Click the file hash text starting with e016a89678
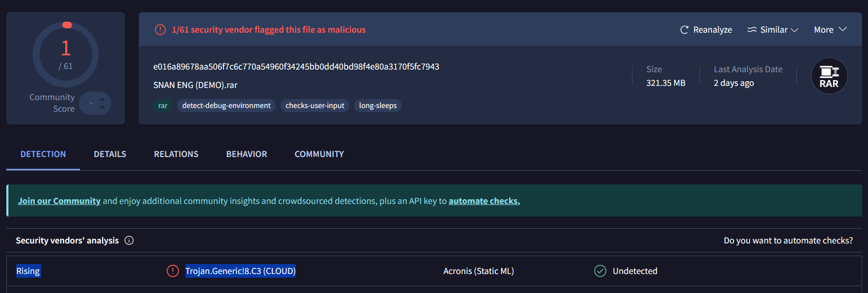Image resolution: width=868 pixels, height=293 pixels. point(296,67)
